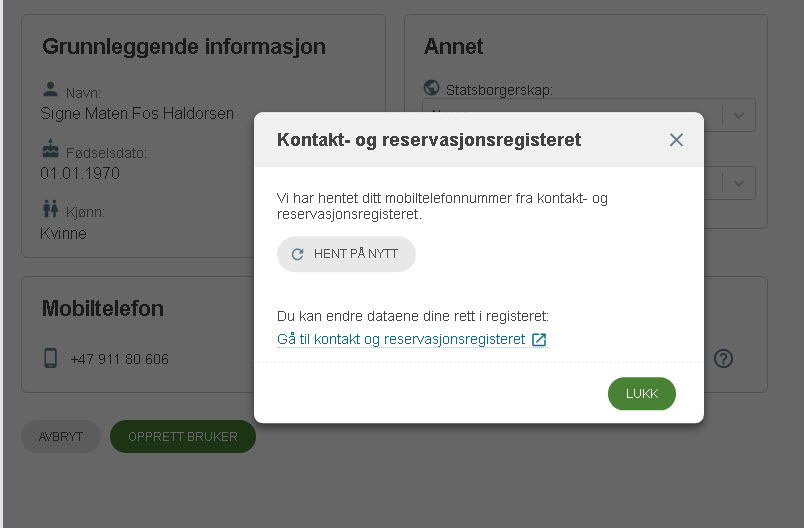Click the Grunnleggende informasjon heading
The width and height of the screenshot is (804, 528).
click(x=184, y=47)
